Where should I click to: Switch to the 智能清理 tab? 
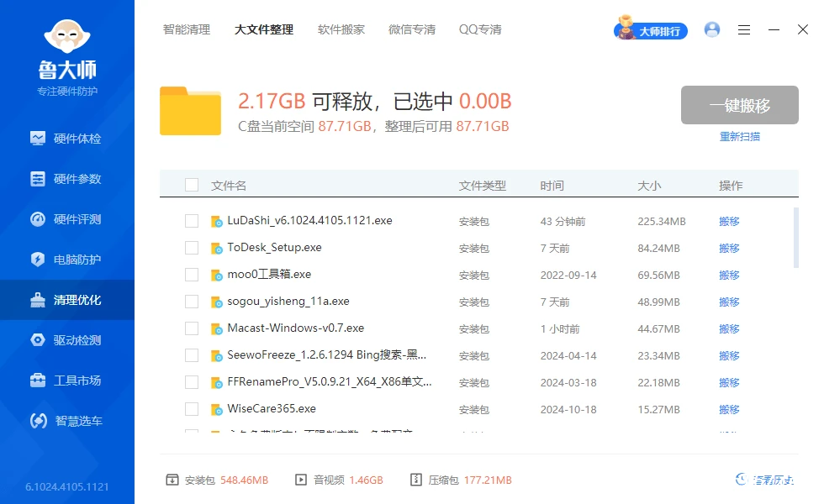tap(187, 29)
